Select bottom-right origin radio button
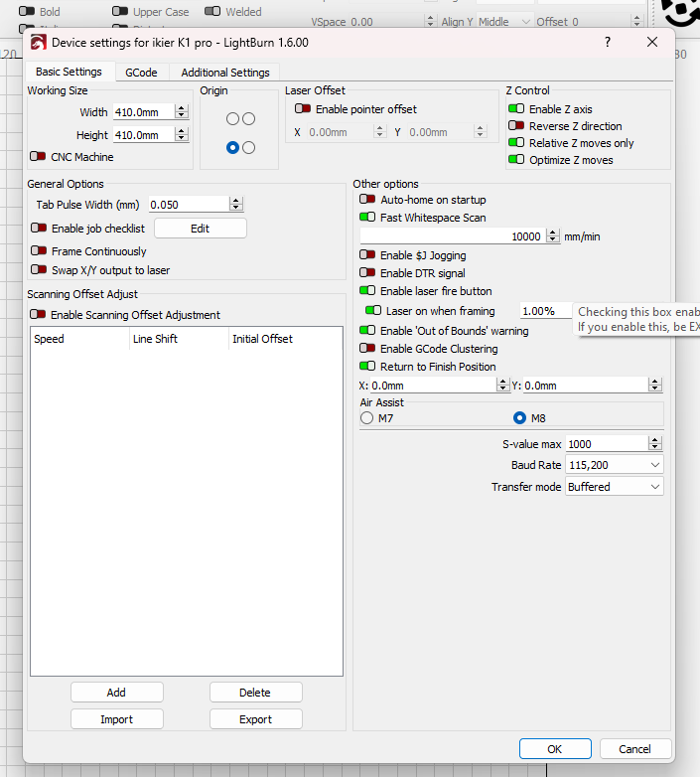Image resolution: width=700 pixels, height=777 pixels. (249, 148)
